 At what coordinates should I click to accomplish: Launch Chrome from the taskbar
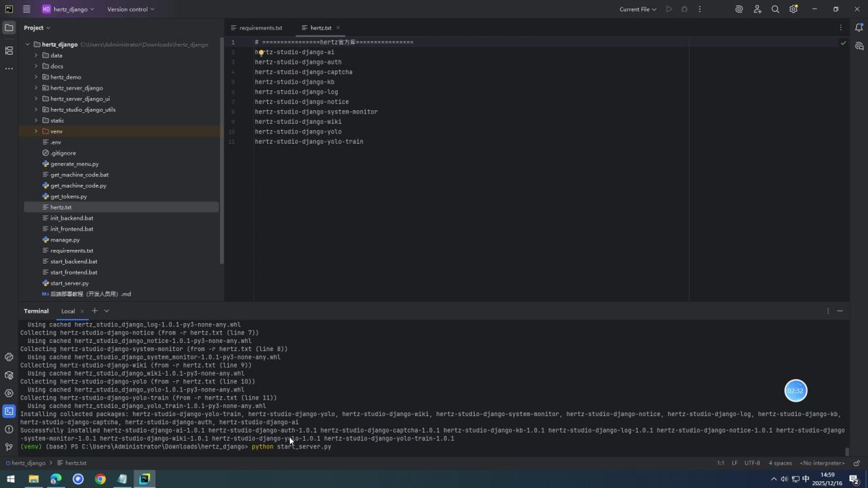point(100,479)
